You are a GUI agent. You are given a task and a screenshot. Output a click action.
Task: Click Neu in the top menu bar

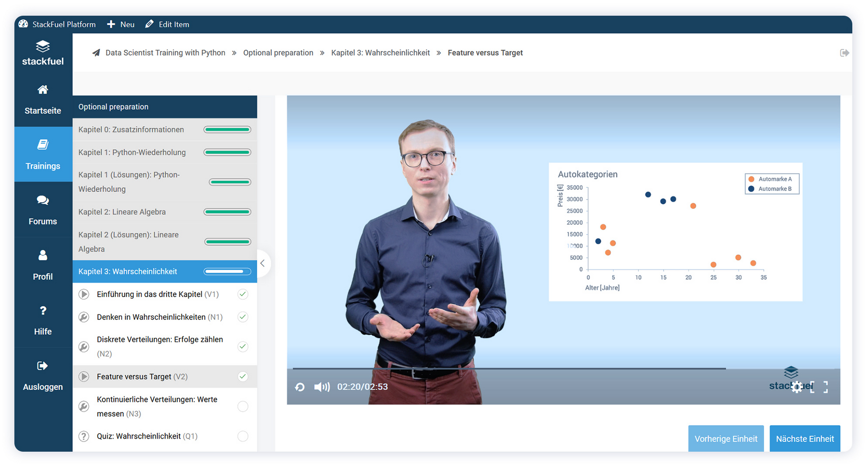[x=121, y=24]
